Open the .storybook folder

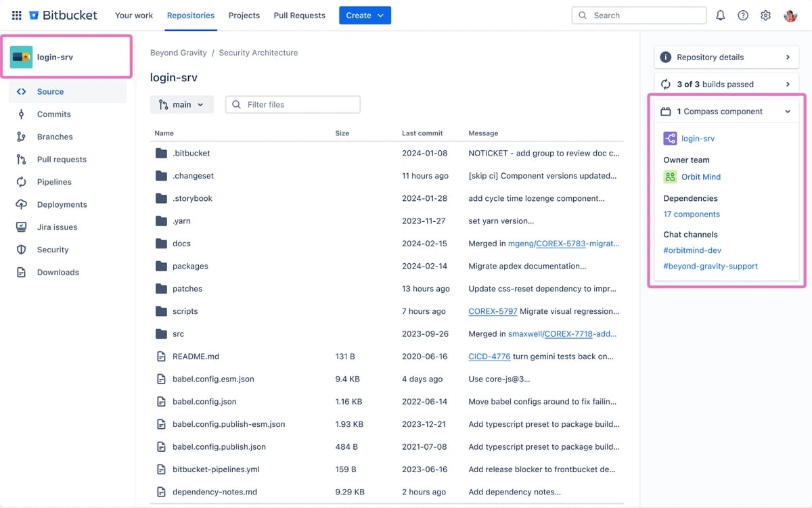[x=192, y=199]
